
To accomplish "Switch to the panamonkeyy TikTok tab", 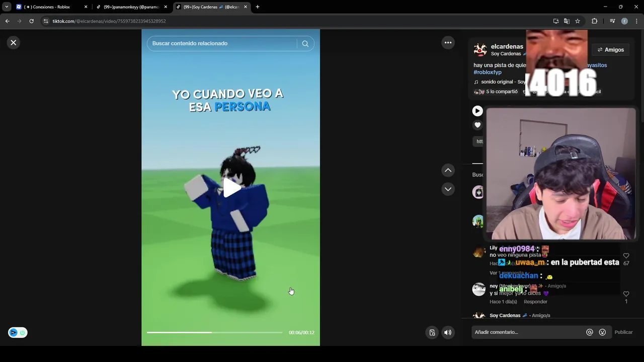I will tap(131, 7).
